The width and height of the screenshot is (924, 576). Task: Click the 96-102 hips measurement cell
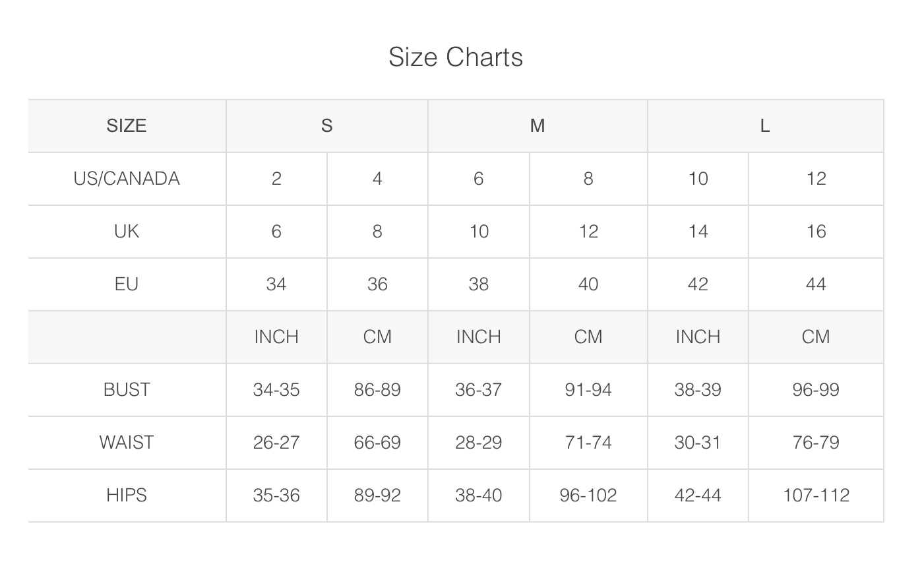tap(588, 495)
